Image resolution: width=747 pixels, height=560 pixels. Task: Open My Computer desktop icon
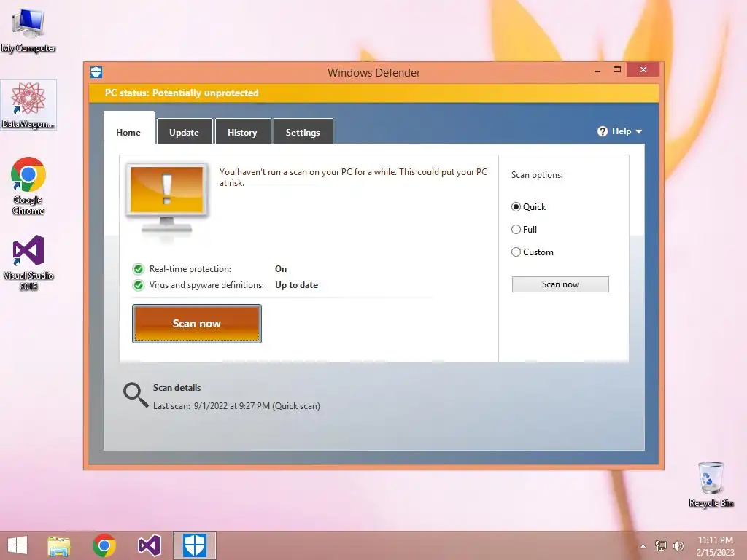click(x=28, y=29)
